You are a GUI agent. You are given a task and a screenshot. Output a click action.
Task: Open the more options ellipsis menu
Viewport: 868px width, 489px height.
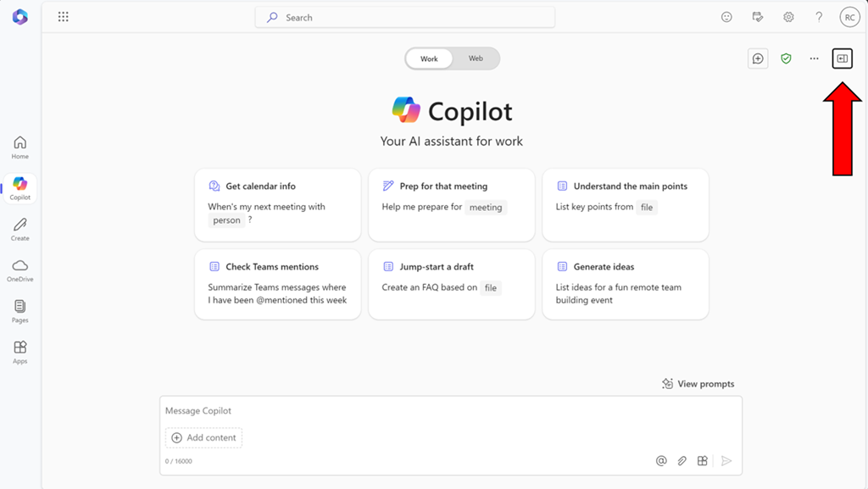coord(814,58)
